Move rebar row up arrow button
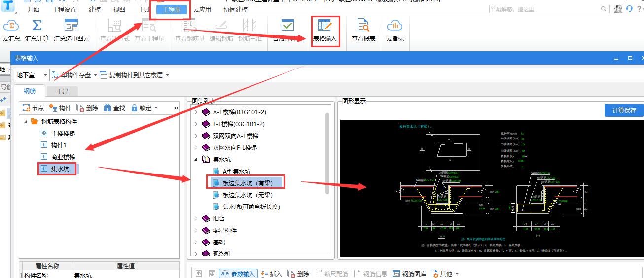The image size is (644, 278). tap(199, 274)
